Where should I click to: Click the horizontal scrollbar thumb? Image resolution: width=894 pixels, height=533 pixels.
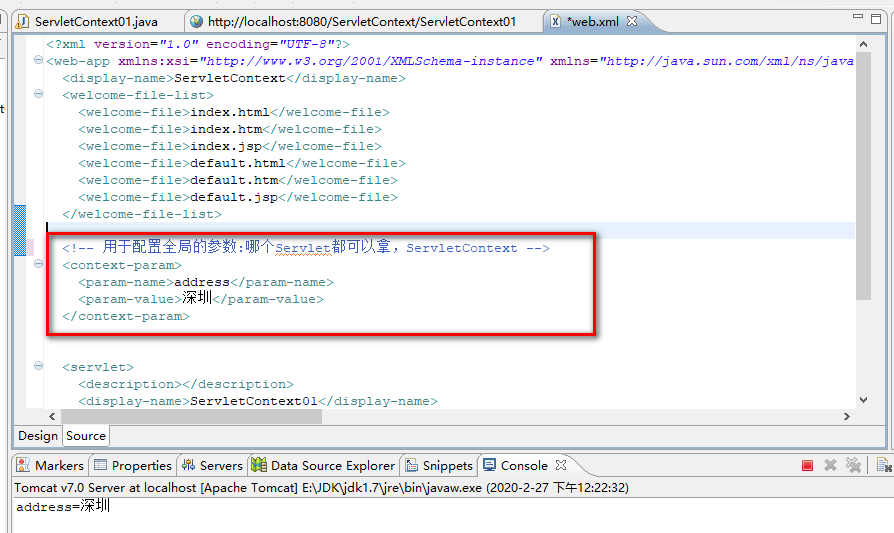(x=192, y=417)
